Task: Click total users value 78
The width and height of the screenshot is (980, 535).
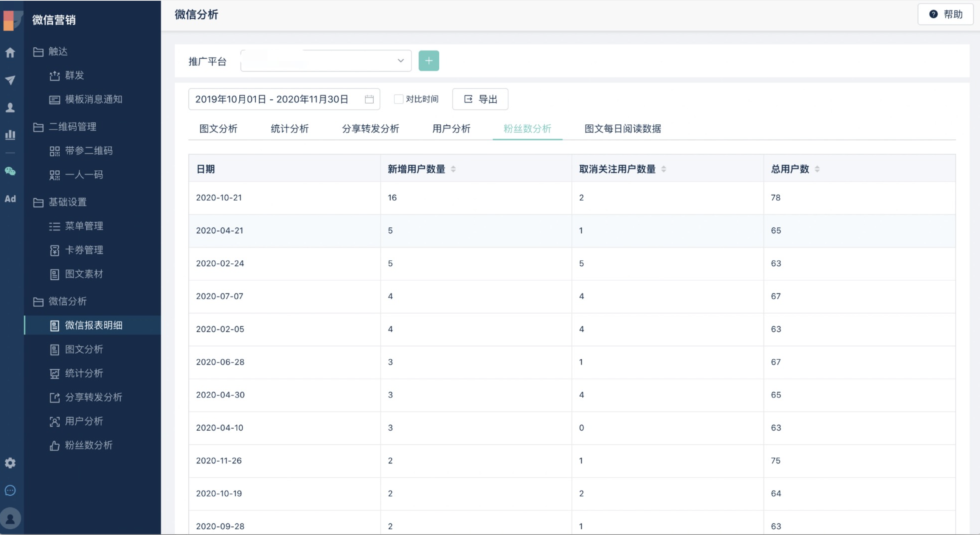Action: [x=776, y=198]
